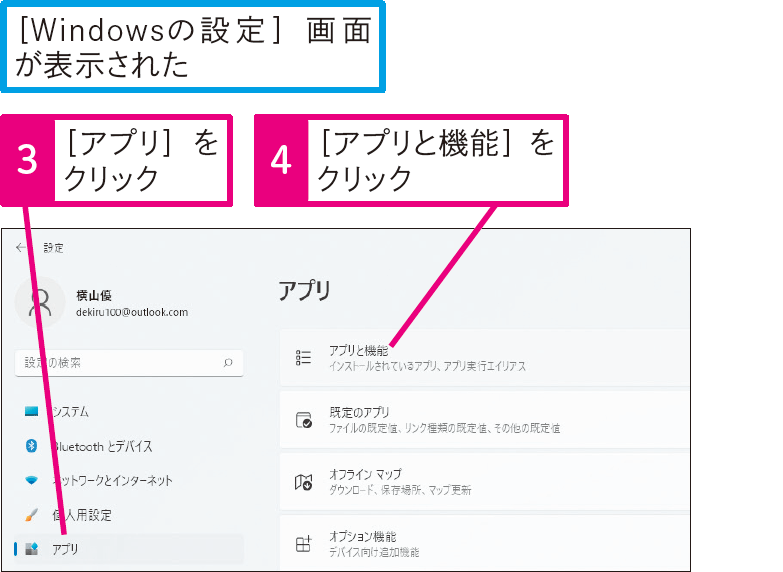Open オフライン マップ settings
The height and width of the screenshot is (572, 783).
click(x=485, y=482)
